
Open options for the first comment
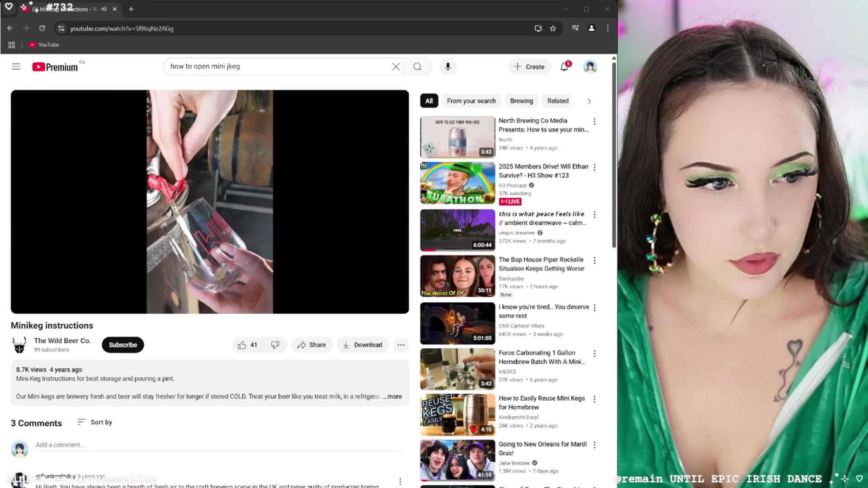400,481
